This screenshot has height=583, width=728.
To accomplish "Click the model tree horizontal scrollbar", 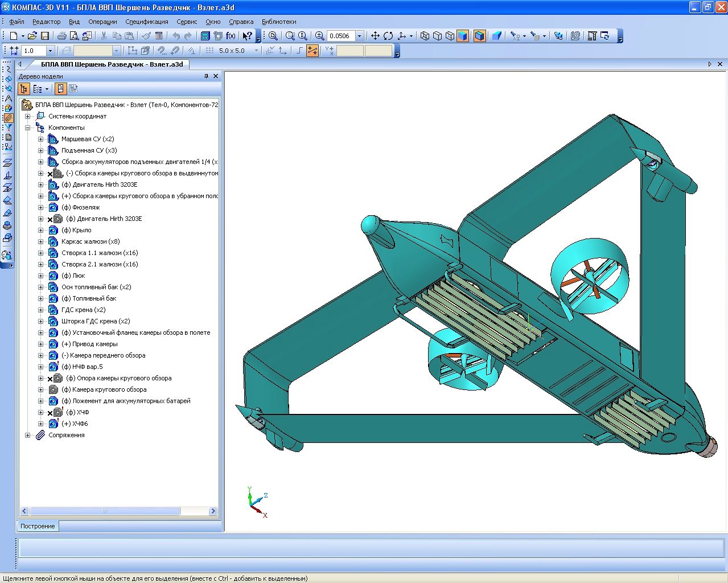I will [x=105, y=511].
